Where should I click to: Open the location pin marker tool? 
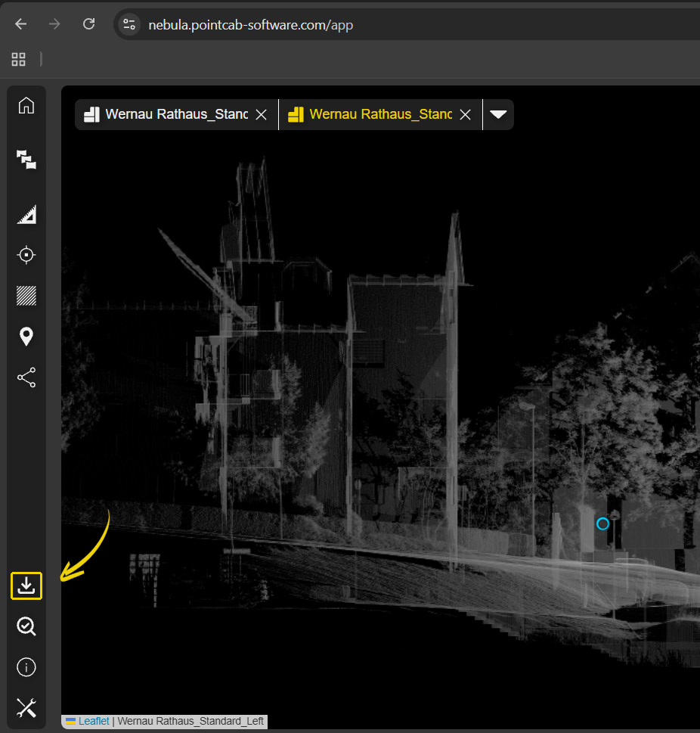(x=26, y=337)
